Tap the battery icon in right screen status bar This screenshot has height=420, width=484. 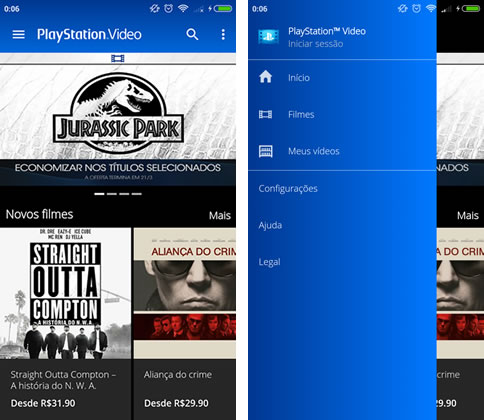click(471, 8)
